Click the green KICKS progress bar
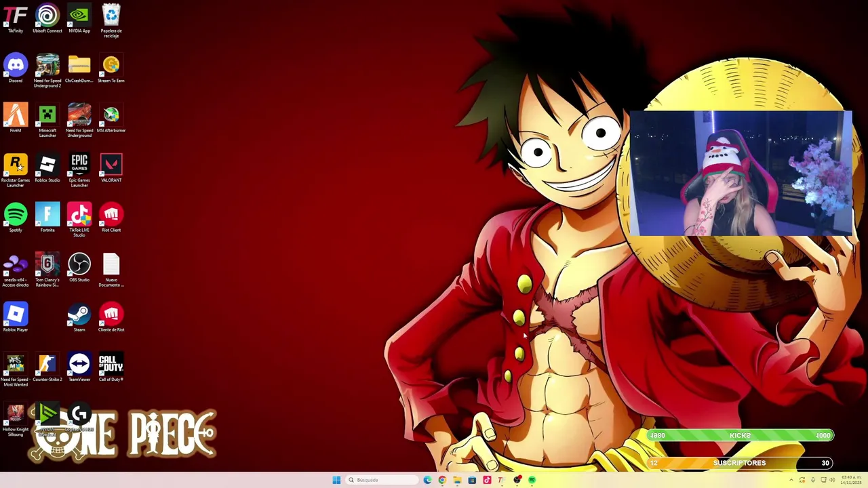 point(740,435)
